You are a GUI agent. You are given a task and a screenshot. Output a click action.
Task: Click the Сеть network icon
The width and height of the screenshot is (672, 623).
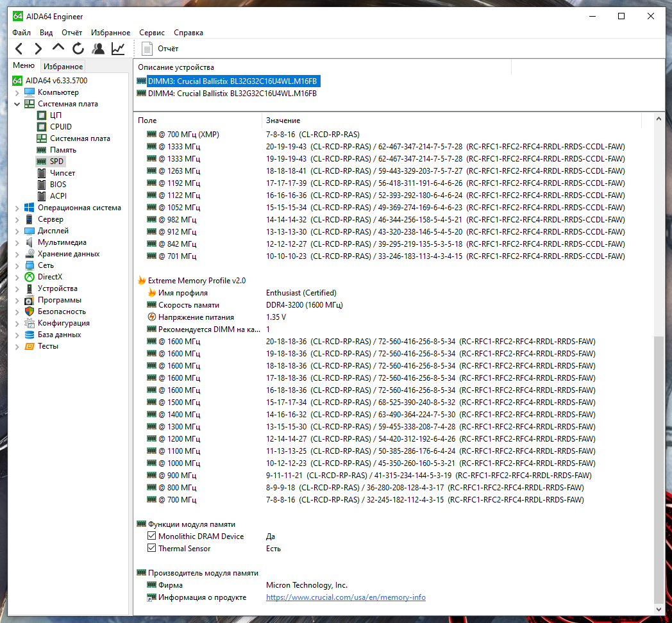pos(29,265)
